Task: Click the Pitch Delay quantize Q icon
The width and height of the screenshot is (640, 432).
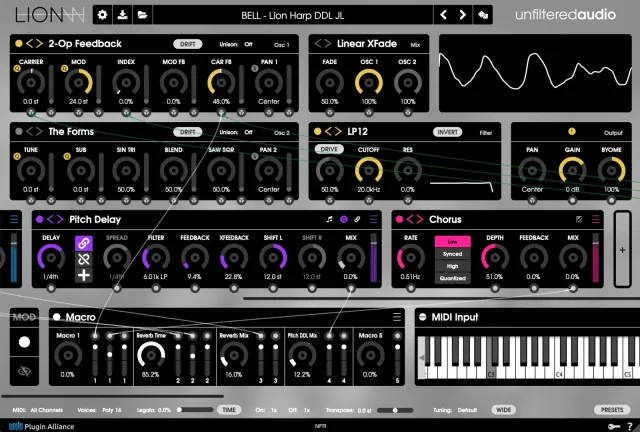Action: 344,220
